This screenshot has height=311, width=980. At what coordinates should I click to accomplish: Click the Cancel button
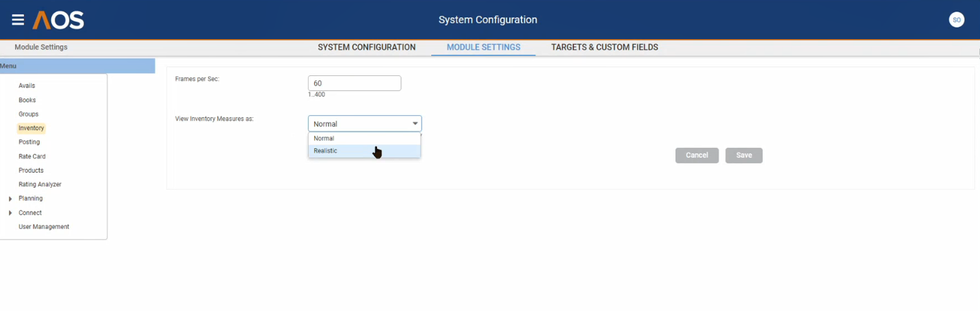(697, 155)
